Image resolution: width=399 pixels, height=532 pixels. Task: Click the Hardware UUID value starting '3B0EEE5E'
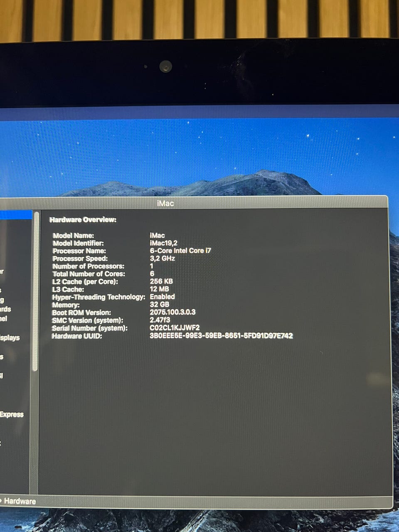click(221, 335)
